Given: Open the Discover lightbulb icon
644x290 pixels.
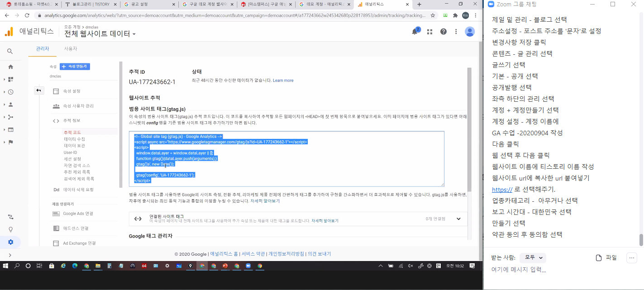Looking at the screenshot, I should pyautogui.click(x=10, y=229).
